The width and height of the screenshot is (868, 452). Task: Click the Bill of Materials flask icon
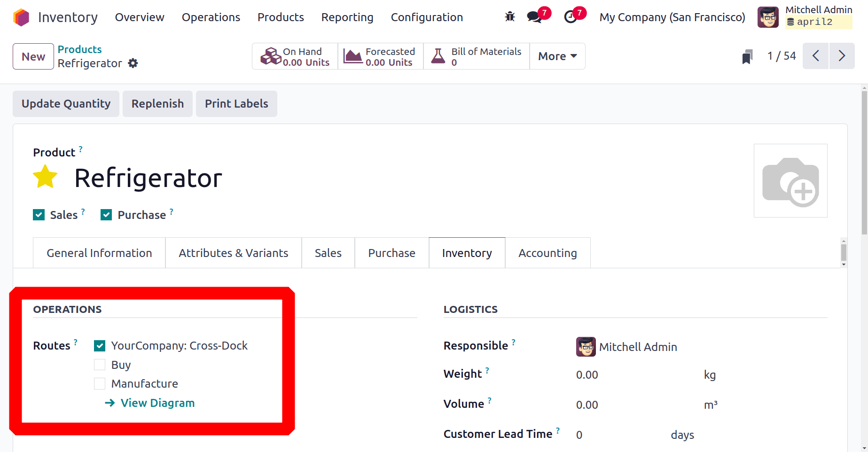pyautogui.click(x=438, y=56)
